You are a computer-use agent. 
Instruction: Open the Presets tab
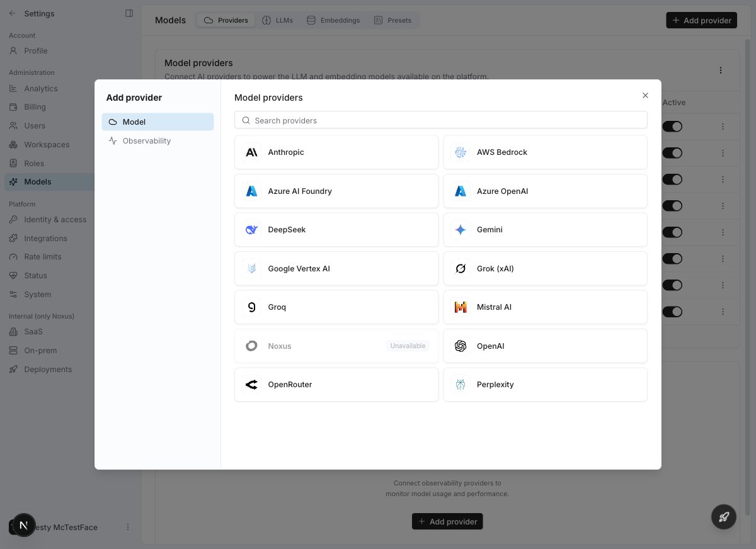click(x=392, y=20)
